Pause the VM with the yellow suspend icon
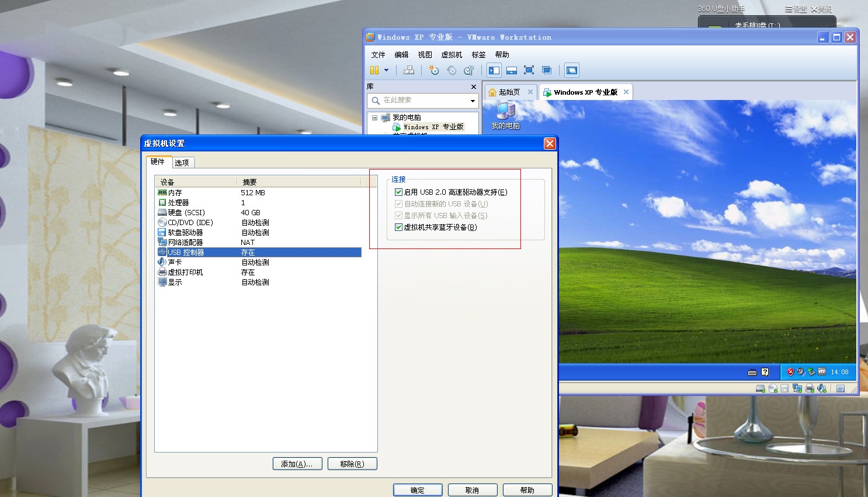868x497 pixels. (374, 70)
